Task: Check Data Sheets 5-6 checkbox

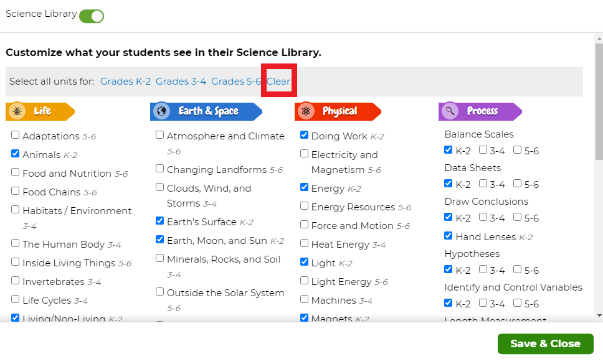Action: 517,184
